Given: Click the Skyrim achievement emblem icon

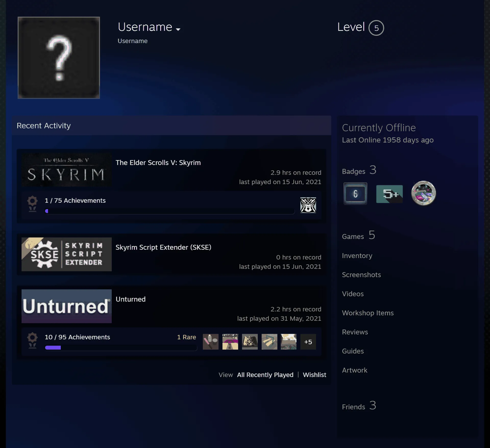Looking at the screenshot, I should [308, 205].
